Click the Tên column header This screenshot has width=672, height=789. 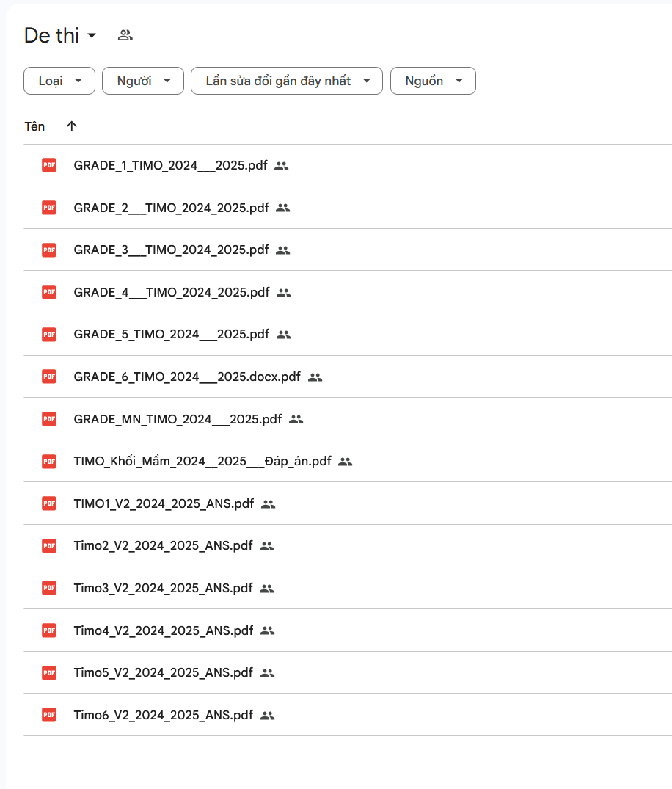(34, 126)
